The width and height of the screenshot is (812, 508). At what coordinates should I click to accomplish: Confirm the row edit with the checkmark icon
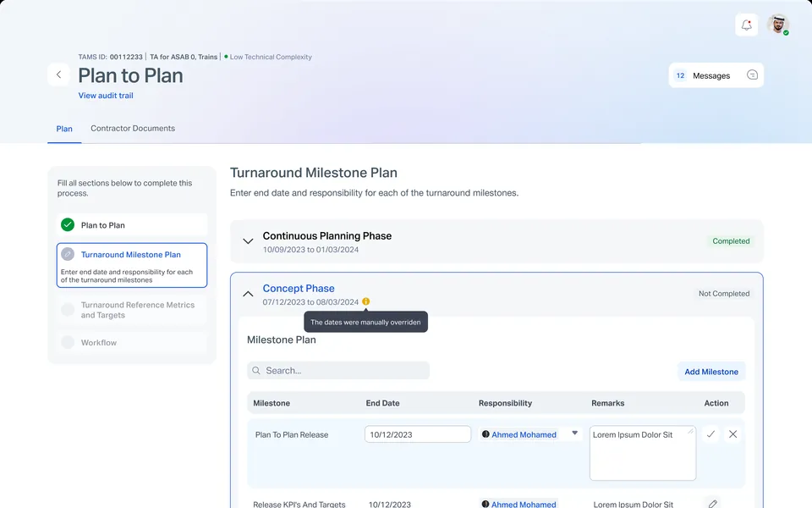[711, 434]
